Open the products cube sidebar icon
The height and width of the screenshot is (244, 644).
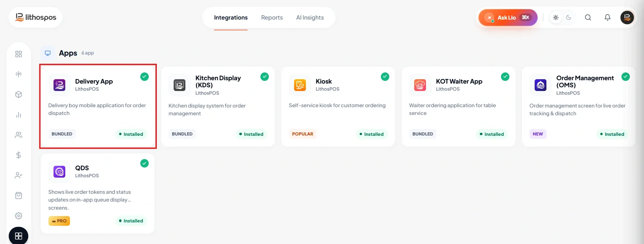(x=19, y=94)
